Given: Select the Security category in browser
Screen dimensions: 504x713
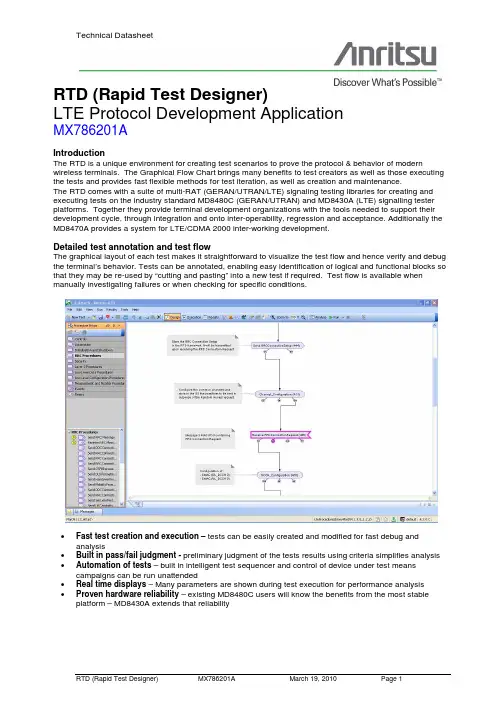Looking at the screenshot, I should tap(96, 361).
